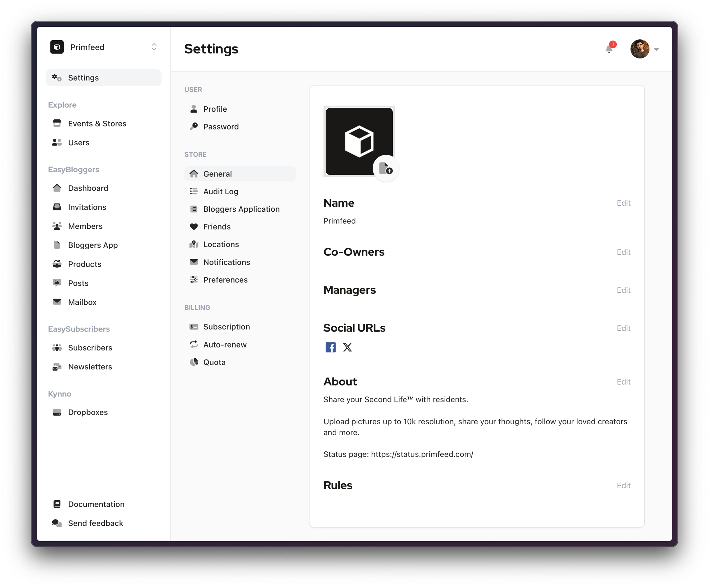Select the Settings gear icon in sidebar
709x588 pixels.
[57, 78]
